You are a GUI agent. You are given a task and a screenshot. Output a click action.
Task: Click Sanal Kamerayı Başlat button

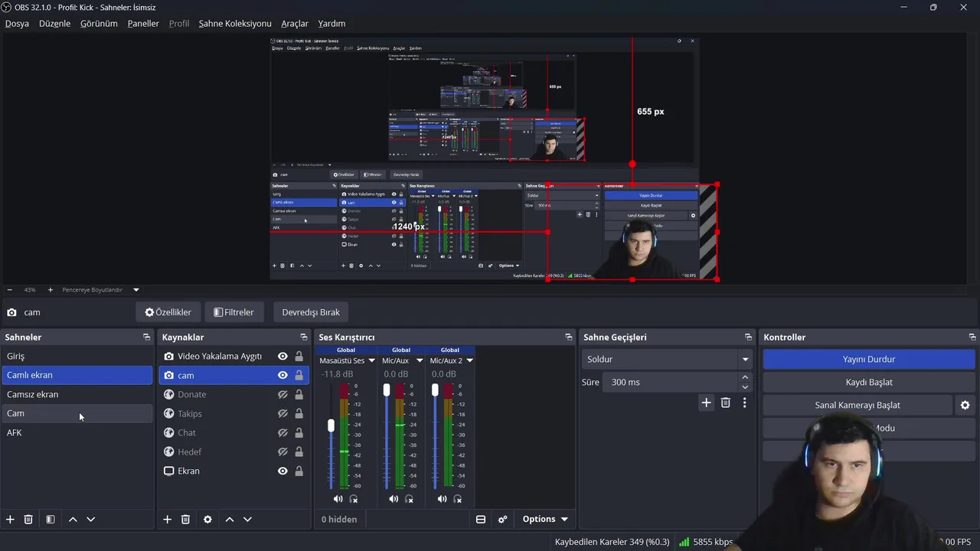pyautogui.click(x=857, y=405)
